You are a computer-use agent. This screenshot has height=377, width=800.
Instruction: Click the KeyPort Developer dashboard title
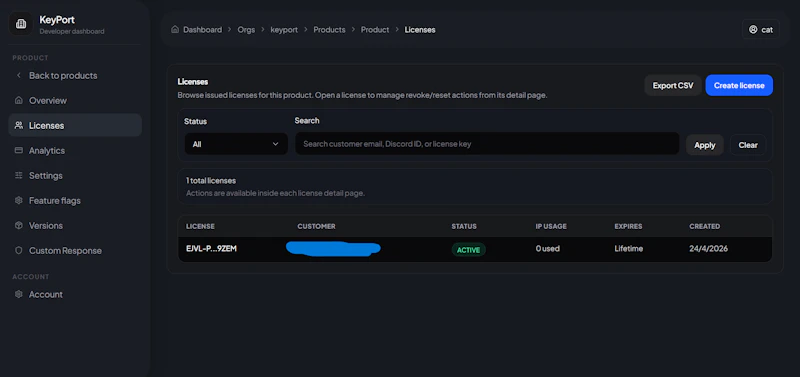click(x=71, y=25)
